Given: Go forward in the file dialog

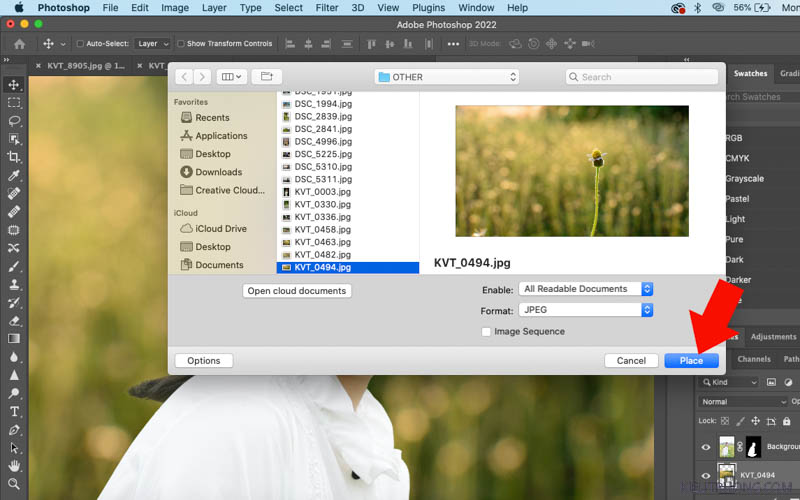Looking at the screenshot, I should point(202,77).
